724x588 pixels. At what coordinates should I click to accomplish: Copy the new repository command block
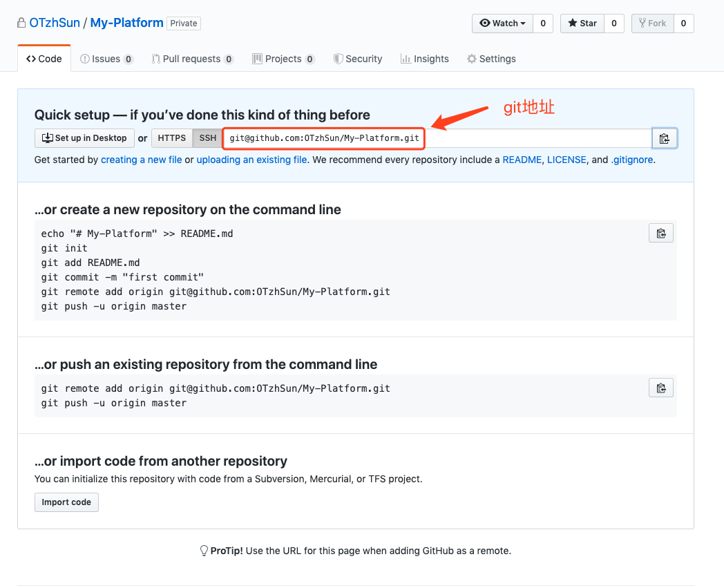[x=661, y=233]
